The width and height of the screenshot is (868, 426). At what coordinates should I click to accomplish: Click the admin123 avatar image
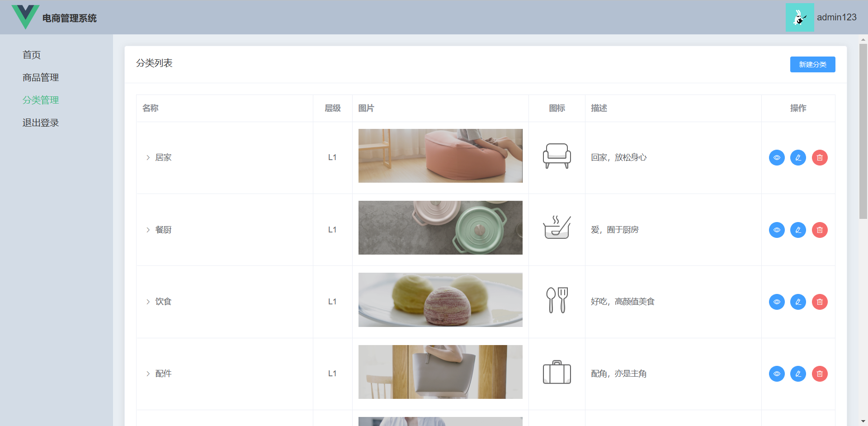(800, 17)
